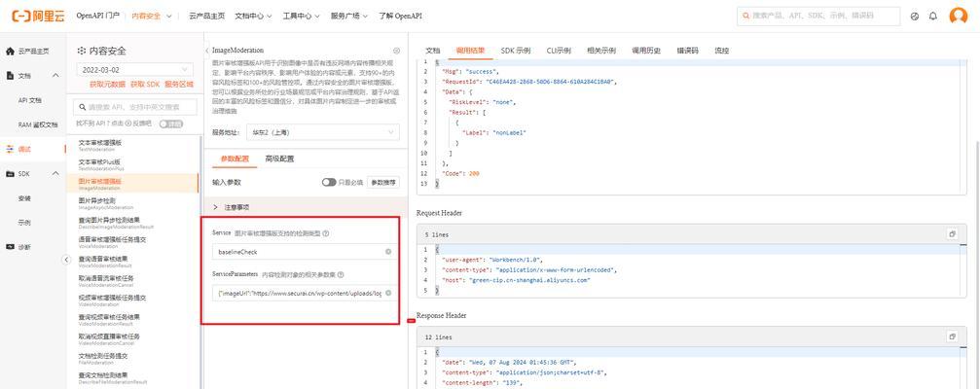Open the 了解 OpenAPI link
The height and width of the screenshot is (389, 980).
coord(400,16)
